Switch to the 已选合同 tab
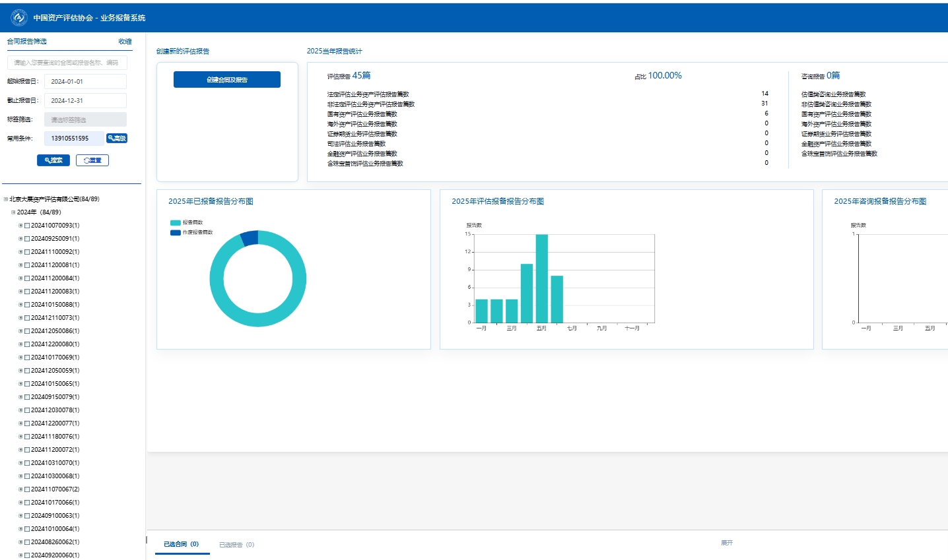The image size is (948, 560). pos(181,544)
